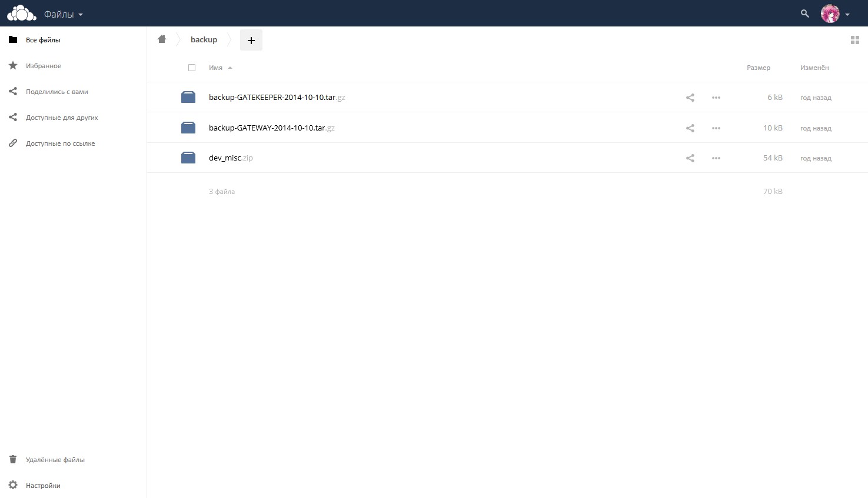Open backup-GATEWAY-2014-10-10.tar.gz file

272,128
